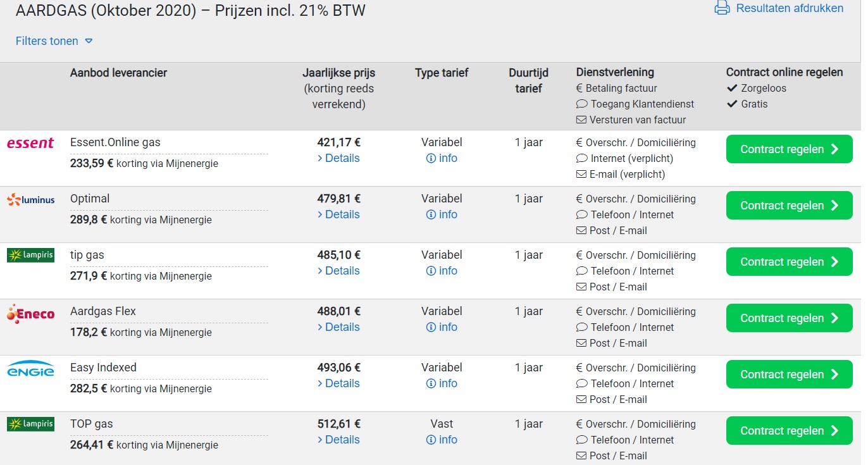Click Resultaten afdrukken link
The width and height of the screenshot is (868, 465).
click(x=790, y=8)
